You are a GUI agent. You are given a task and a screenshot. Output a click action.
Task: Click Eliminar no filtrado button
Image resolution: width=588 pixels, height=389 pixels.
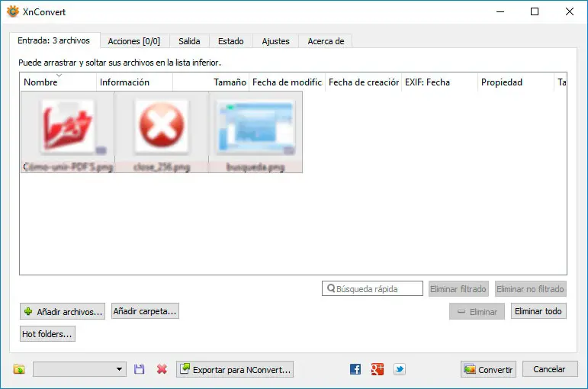530,289
